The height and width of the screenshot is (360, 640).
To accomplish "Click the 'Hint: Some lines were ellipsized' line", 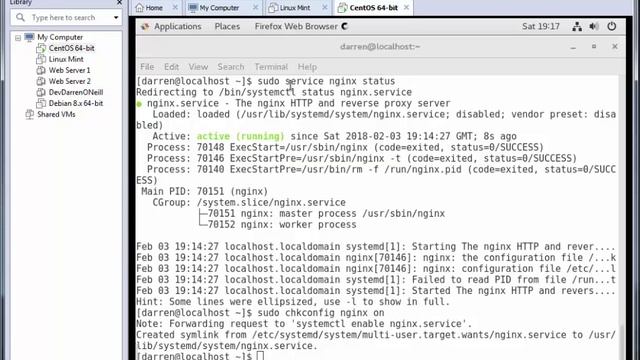I will 293,302.
